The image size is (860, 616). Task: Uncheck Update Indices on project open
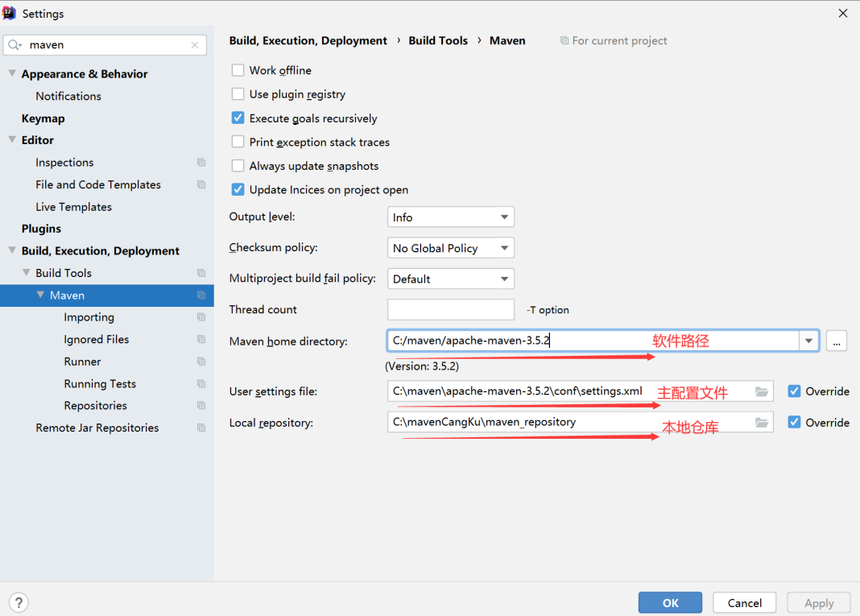click(x=238, y=190)
